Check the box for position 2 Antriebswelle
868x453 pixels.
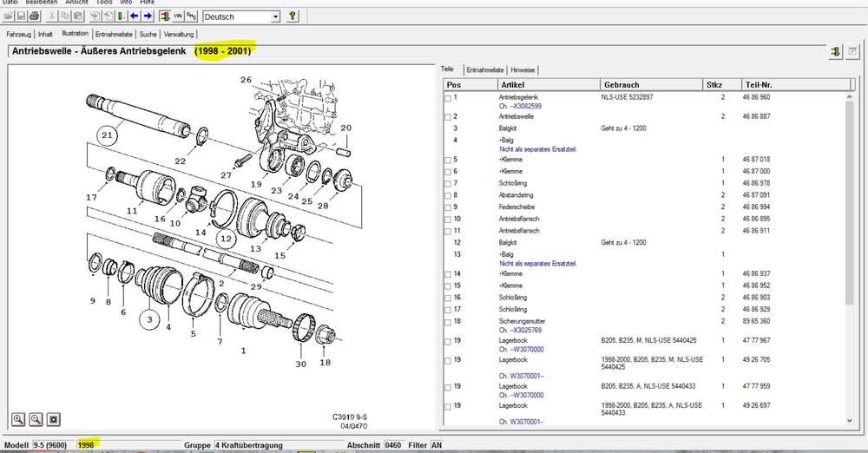447,117
